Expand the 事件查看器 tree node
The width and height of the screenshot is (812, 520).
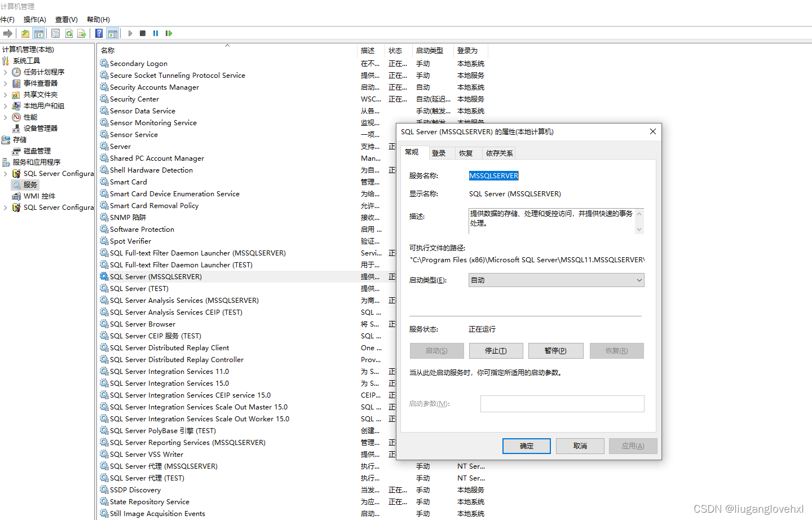(6, 83)
